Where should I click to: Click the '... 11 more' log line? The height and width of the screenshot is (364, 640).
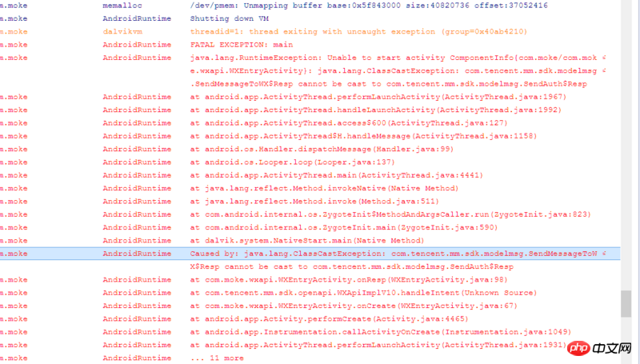point(217,358)
